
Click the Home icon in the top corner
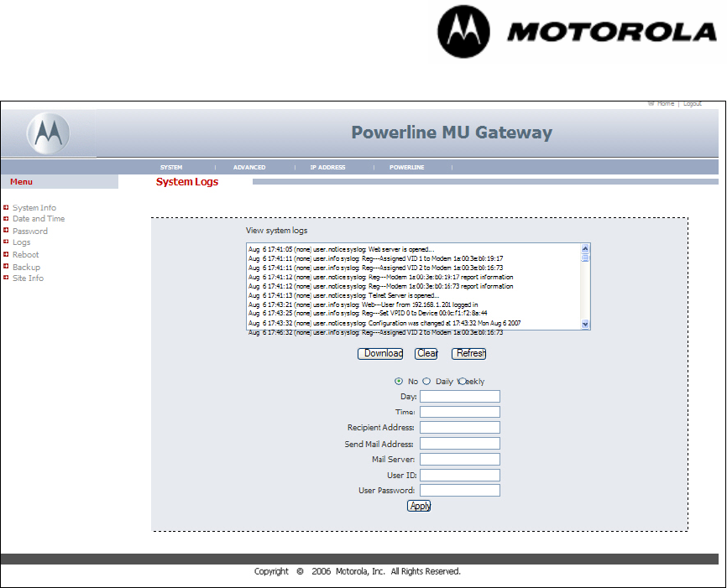click(x=651, y=104)
